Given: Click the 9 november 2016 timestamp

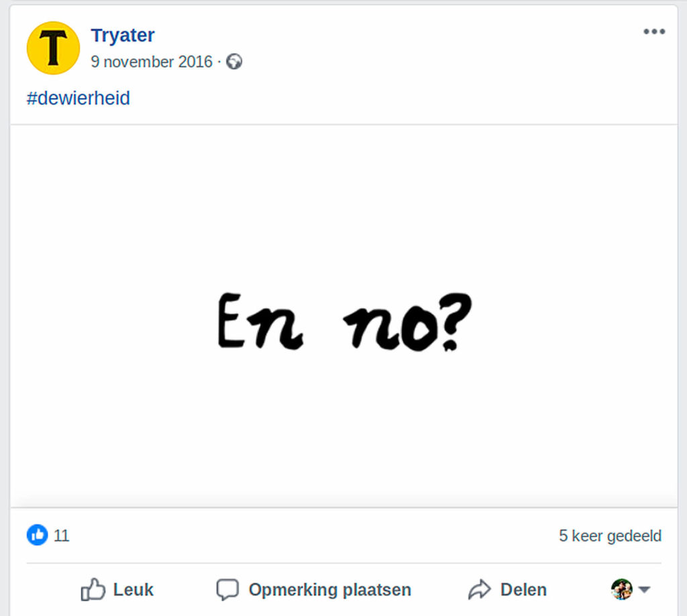Looking at the screenshot, I should (x=152, y=62).
